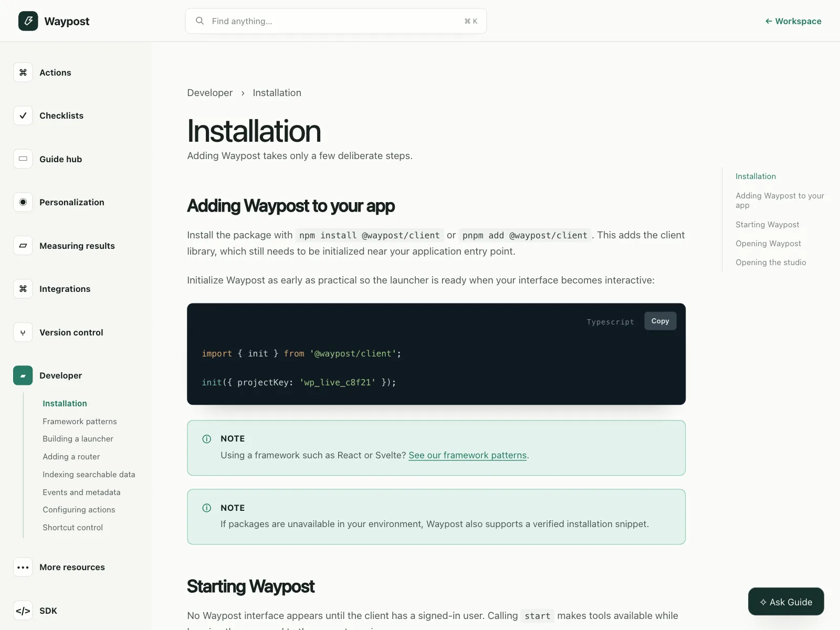Copy the Typescript code snippet
The image size is (840, 630).
(x=660, y=321)
